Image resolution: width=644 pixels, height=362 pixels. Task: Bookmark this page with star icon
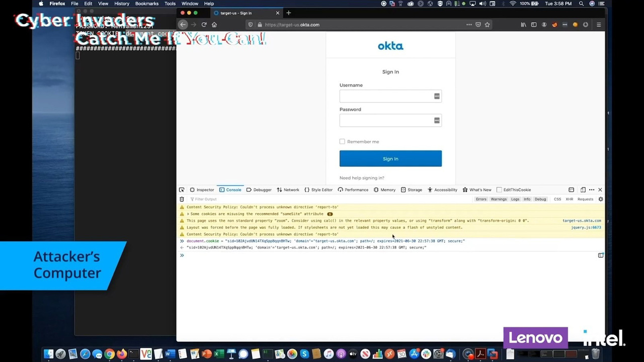(487, 25)
